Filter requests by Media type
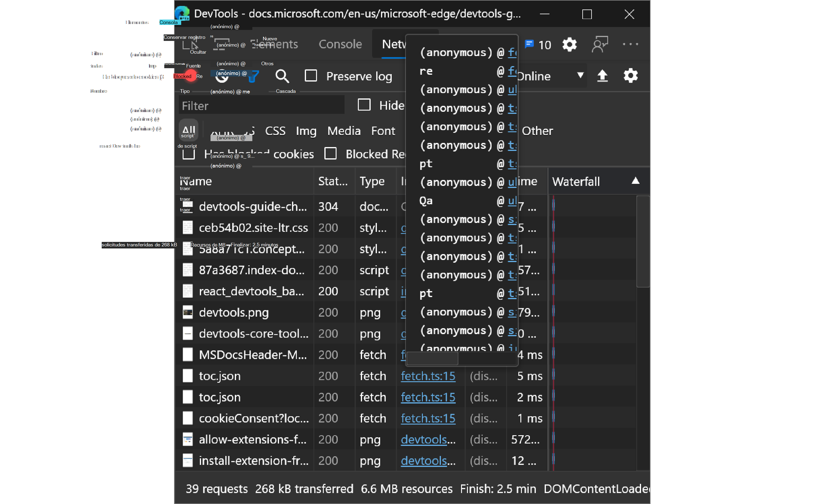Screen dimensions: 824x504 (344, 131)
